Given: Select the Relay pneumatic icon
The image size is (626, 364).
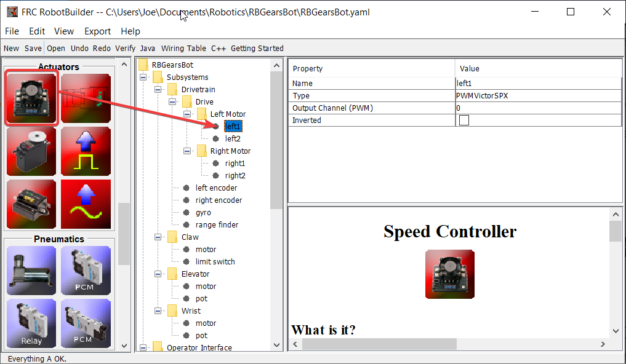Looking at the screenshot, I should pos(31,322).
